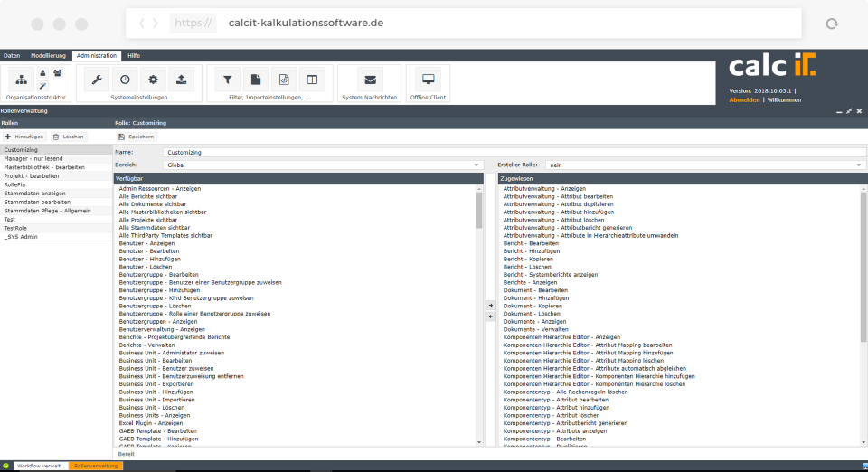Click the Speichern button
Image resolution: width=868 pixels, height=472 pixels.
[137, 137]
